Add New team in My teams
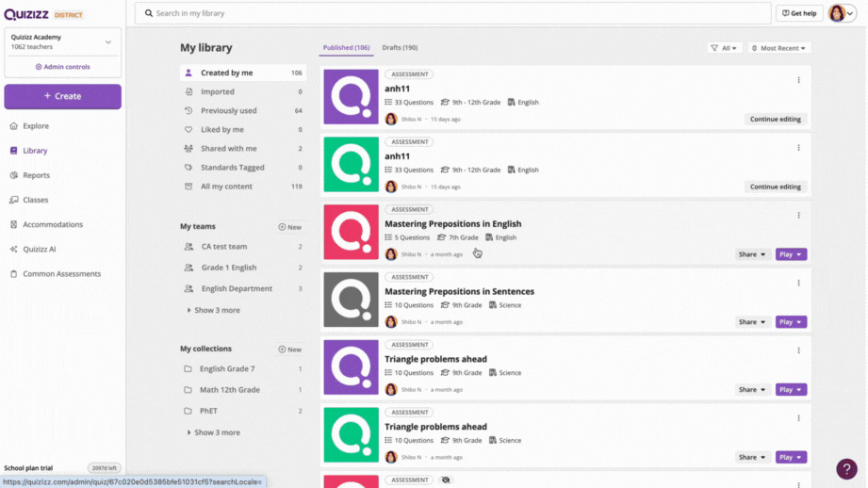 click(x=290, y=227)
